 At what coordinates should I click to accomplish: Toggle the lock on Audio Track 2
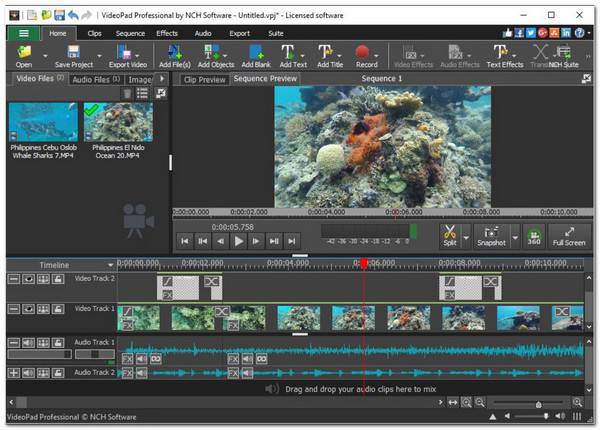(58, 373)
